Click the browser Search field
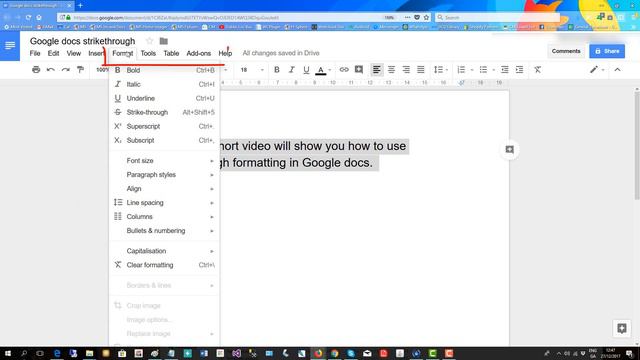This screenshot has height=360, width=640. point(497,18)
